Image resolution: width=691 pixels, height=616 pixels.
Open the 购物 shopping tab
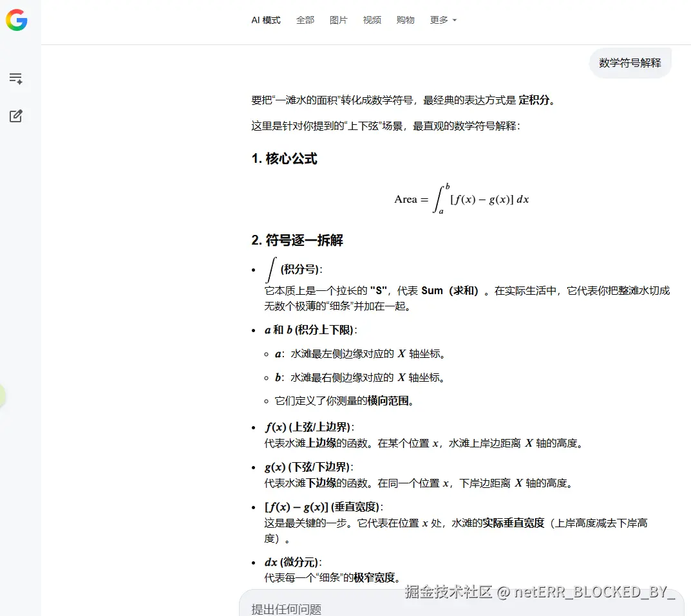(405, 20)
